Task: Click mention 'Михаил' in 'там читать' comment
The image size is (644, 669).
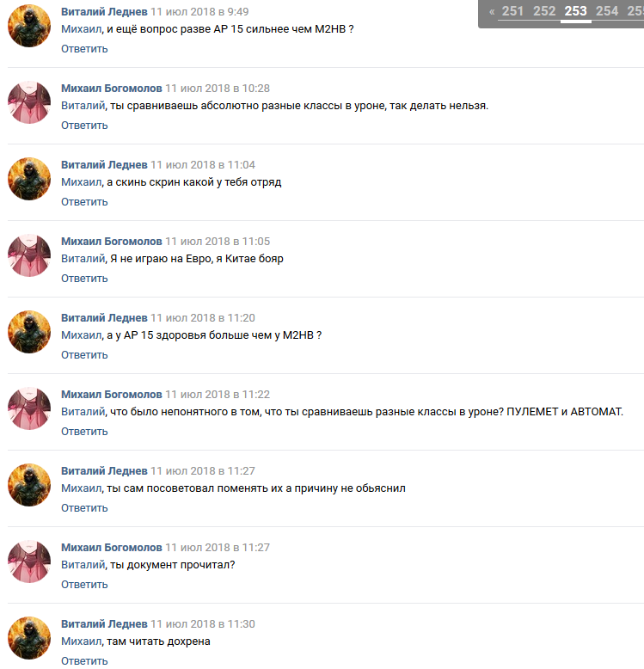Action: pos(81,641)
